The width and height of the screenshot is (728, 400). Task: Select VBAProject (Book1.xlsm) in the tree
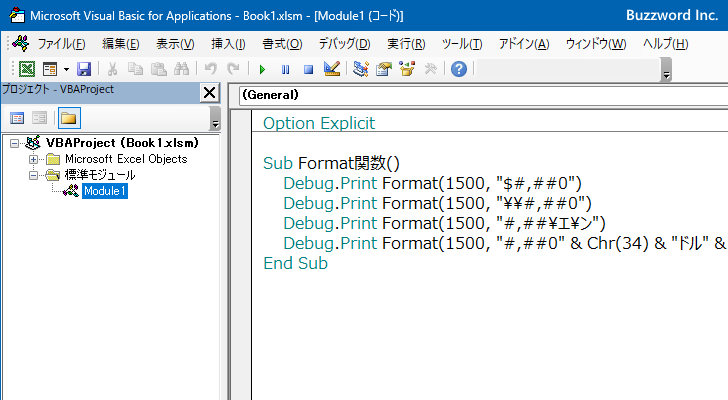(122, 143)
